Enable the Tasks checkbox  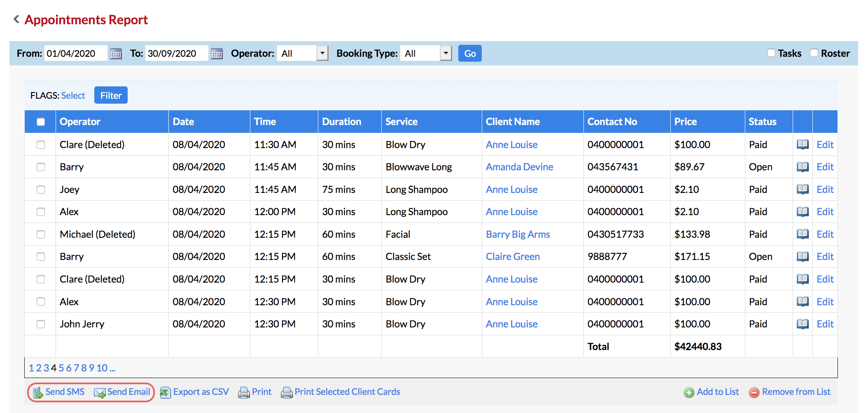pyautogui.click(x=770, y=52)
